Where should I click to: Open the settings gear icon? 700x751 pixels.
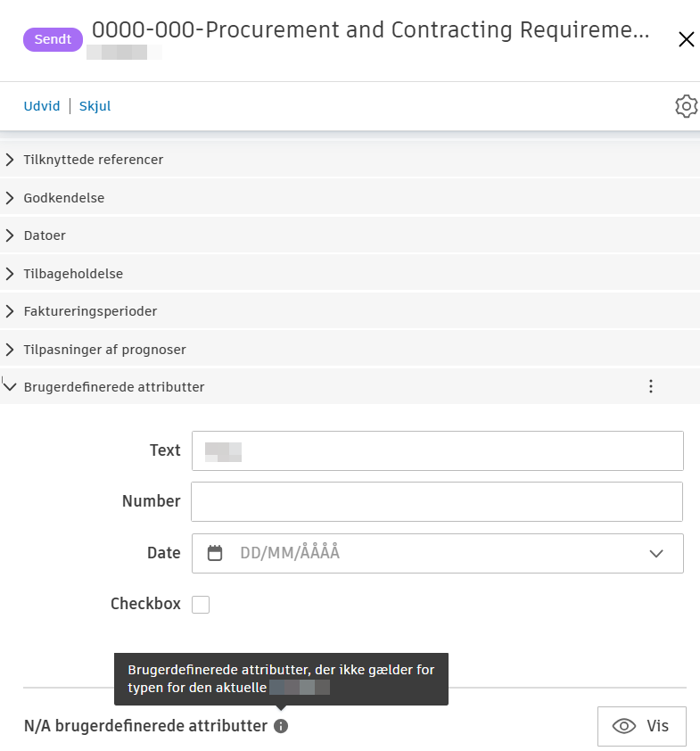[686, 106]
